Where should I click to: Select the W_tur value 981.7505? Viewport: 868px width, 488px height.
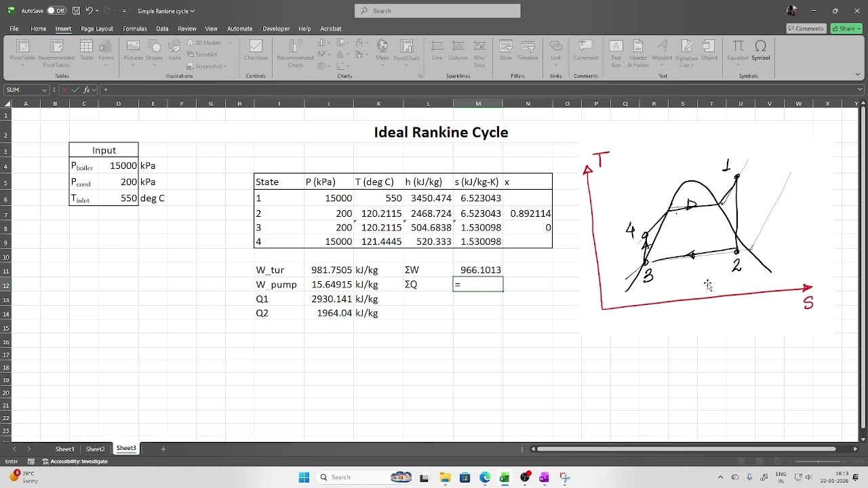(328, 270)
